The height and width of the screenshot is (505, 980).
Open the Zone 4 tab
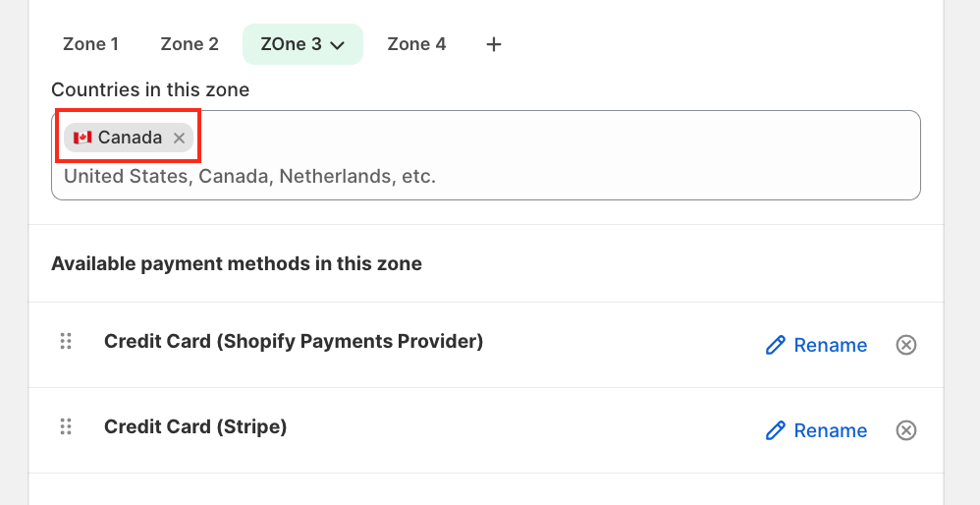(416, 44)
